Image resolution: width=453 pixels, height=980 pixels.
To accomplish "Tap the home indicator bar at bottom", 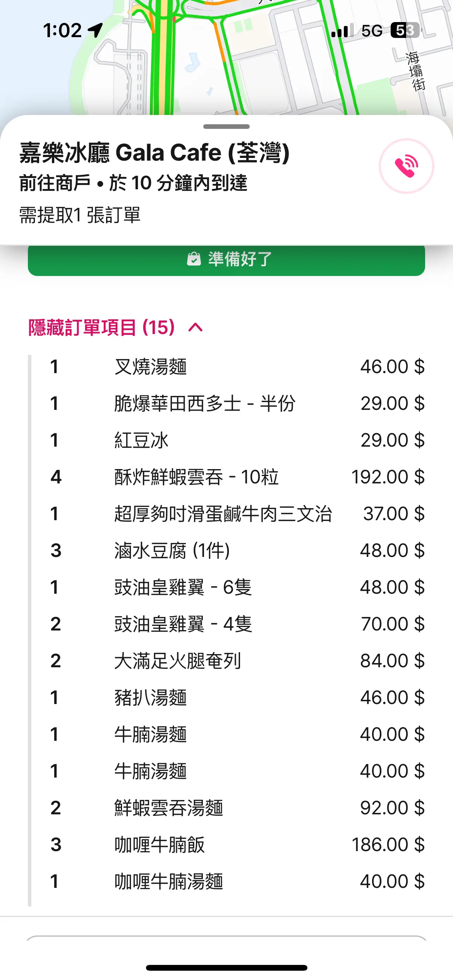I will [x=226, y=968].
